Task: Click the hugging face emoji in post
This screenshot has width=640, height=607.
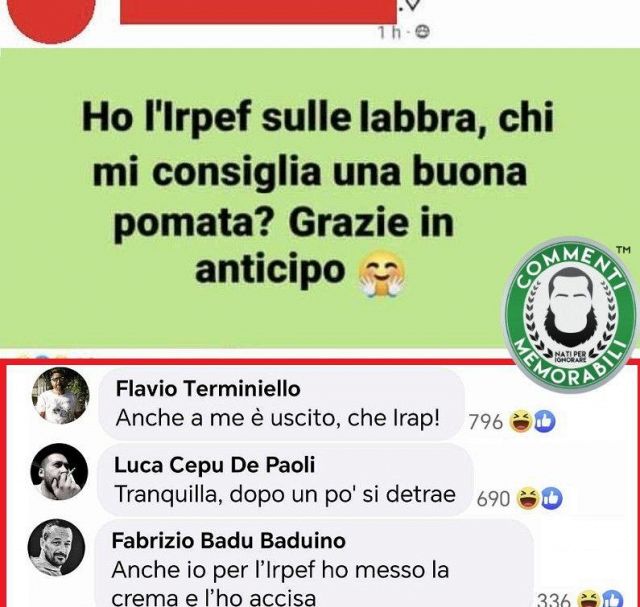Action: click(381, 273)
